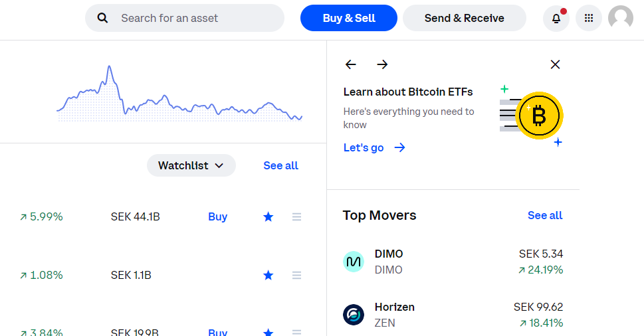This screenshot has height=336, width=644.
Task: Go to next Learn card
Action: (x=382, y=64)
